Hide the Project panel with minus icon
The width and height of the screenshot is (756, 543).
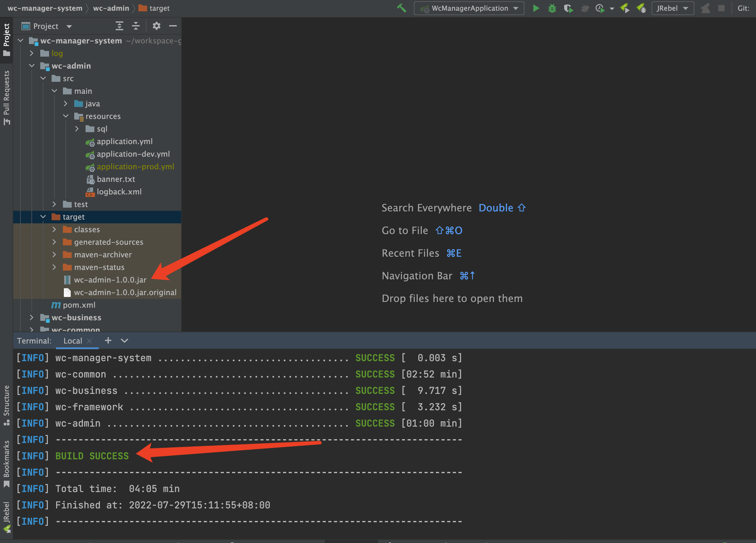pos(173,26)
